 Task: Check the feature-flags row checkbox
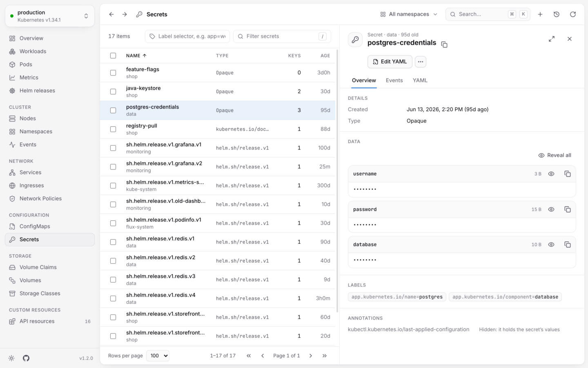pyautogui.click(x=113, y=73)
